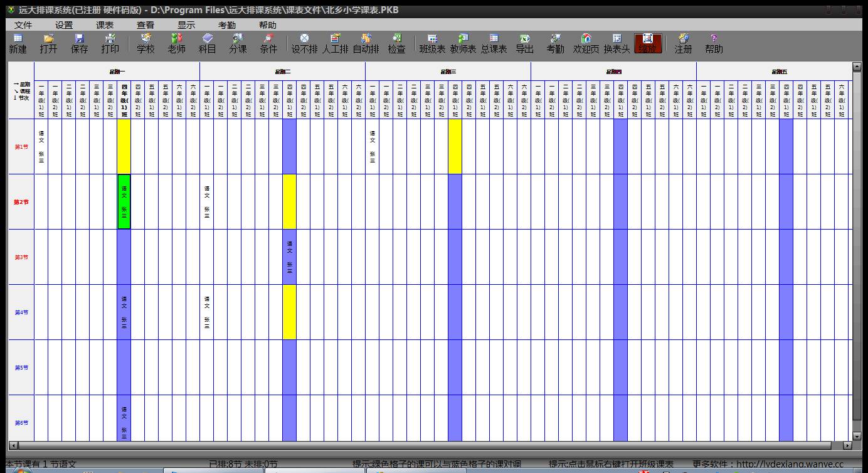Click the 第3节 row header
This screenshot has height=473, width=868.
coord(21,257)
